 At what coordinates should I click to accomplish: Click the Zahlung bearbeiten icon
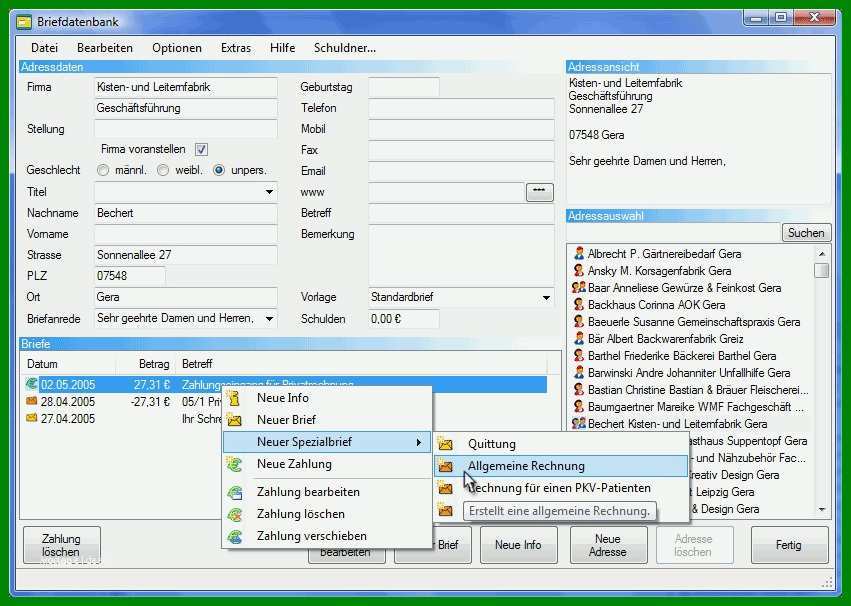click(x=234, y=492)
